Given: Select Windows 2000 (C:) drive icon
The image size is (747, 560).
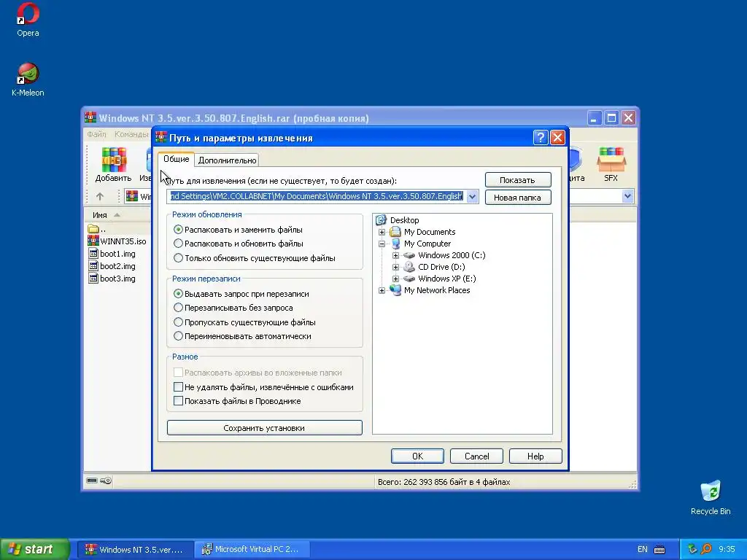Looking at the screenshot, I should click(x=409, y=255).
